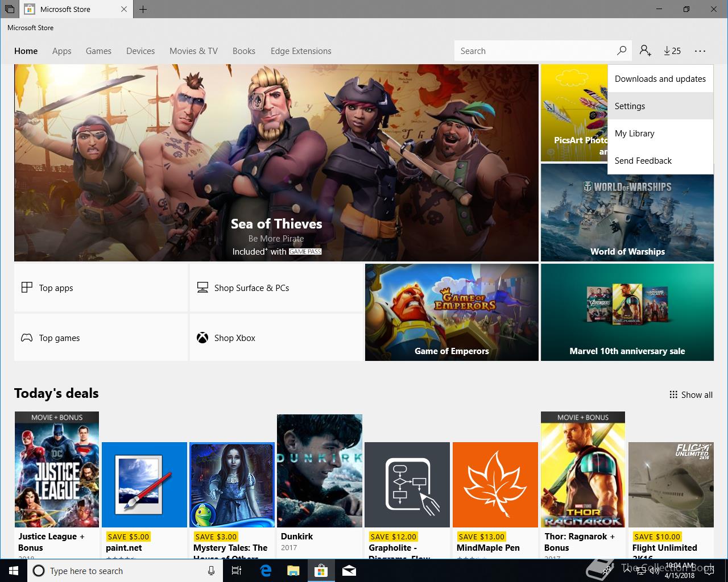Viewport: 728px width, 582px height.
Task: Open the Books tab
Action: [244, 51]
